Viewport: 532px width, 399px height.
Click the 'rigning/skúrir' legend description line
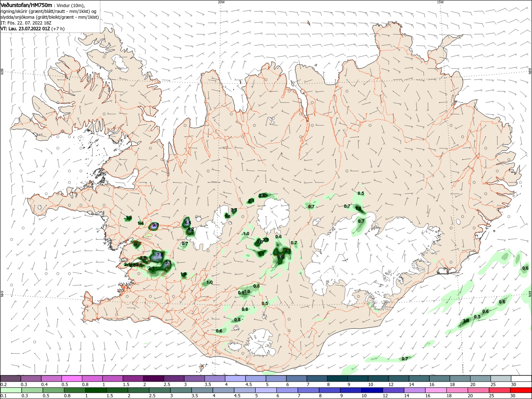tap(49, 11)
